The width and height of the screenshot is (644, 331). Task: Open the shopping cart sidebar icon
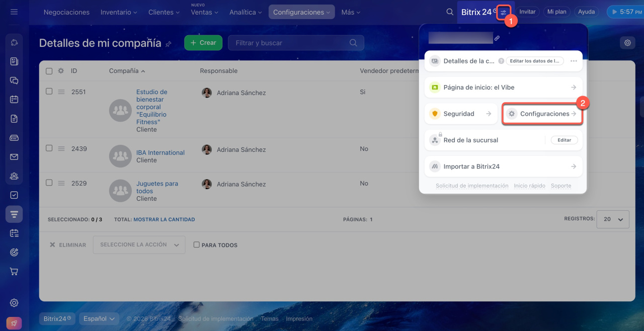(14, 272)
